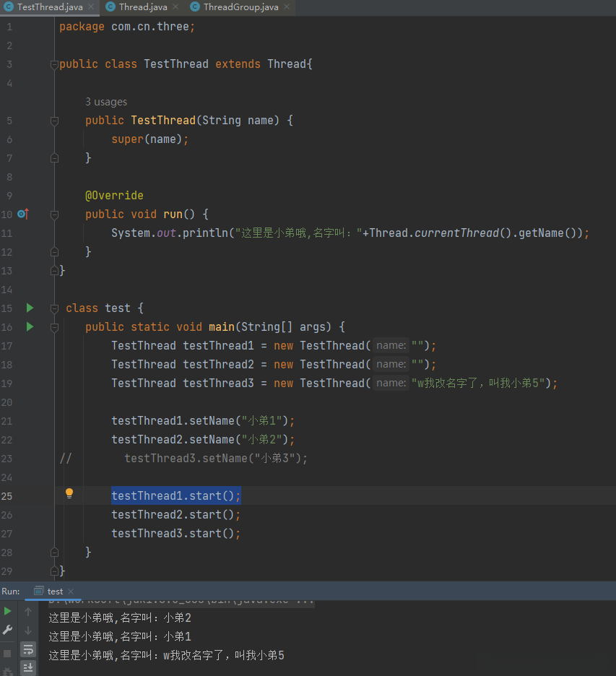Image resolution: width=616 pixels, height=676 pixels.
Task: Toggle scroll to end in the Run console
Action: pos(28,667)
